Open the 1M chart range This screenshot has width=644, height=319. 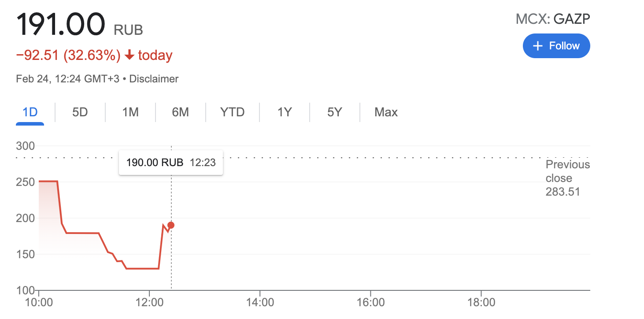click(x=130, y=112)
